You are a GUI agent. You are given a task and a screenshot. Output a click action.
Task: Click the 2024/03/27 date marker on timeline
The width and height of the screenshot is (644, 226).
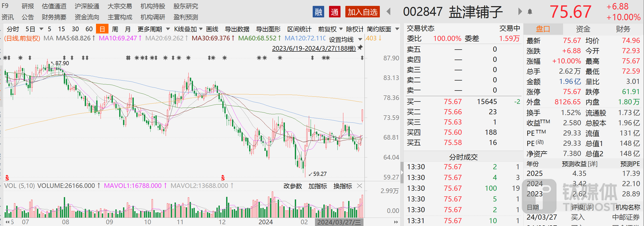pos(339,222)
